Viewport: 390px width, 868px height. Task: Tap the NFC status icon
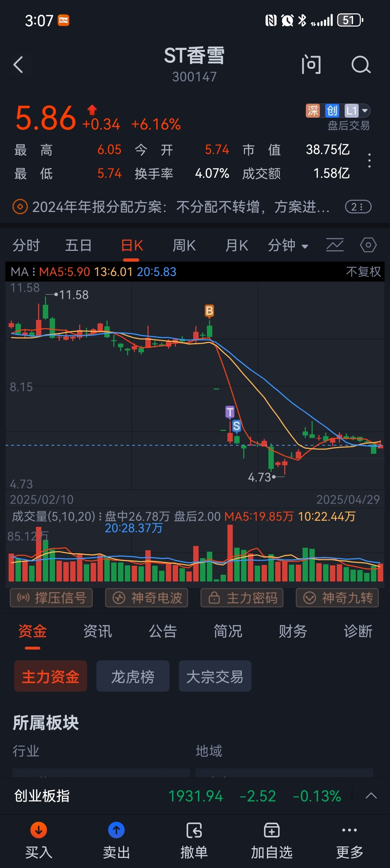tap(271, 21)
